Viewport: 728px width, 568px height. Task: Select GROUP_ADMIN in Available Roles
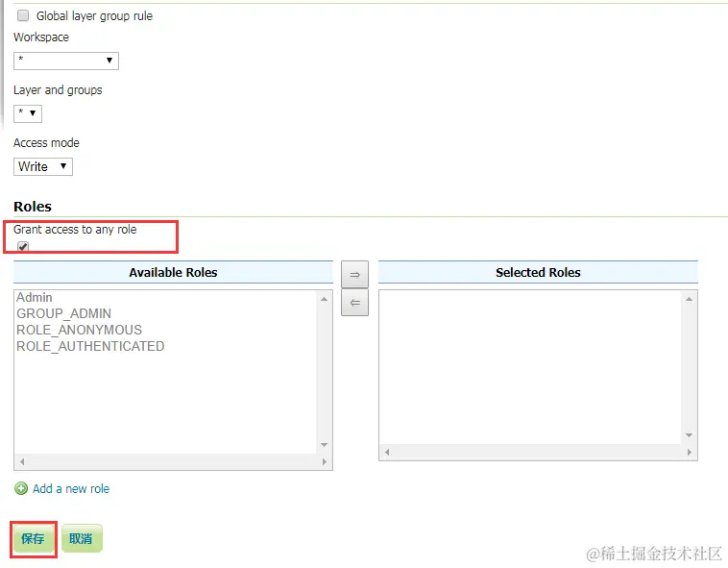[64, 313]
